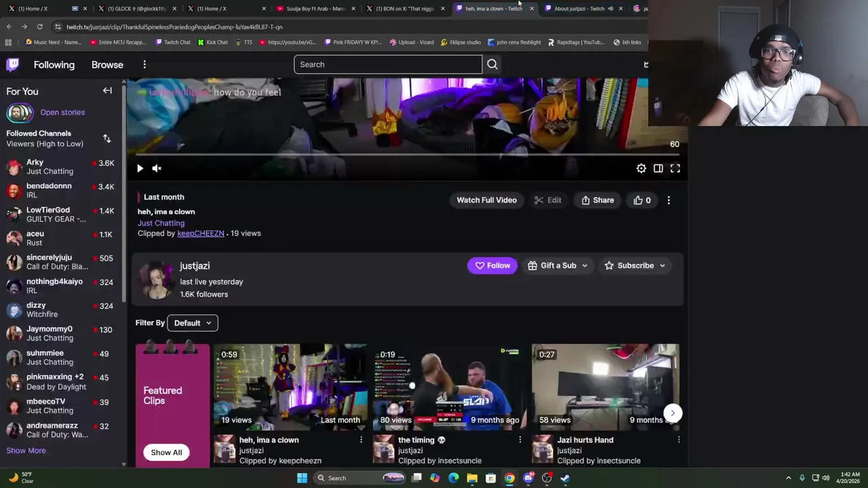
Task: Open the 0:27 Jazi hurts Hand thumbnail
Action: (x=606, y=387)
